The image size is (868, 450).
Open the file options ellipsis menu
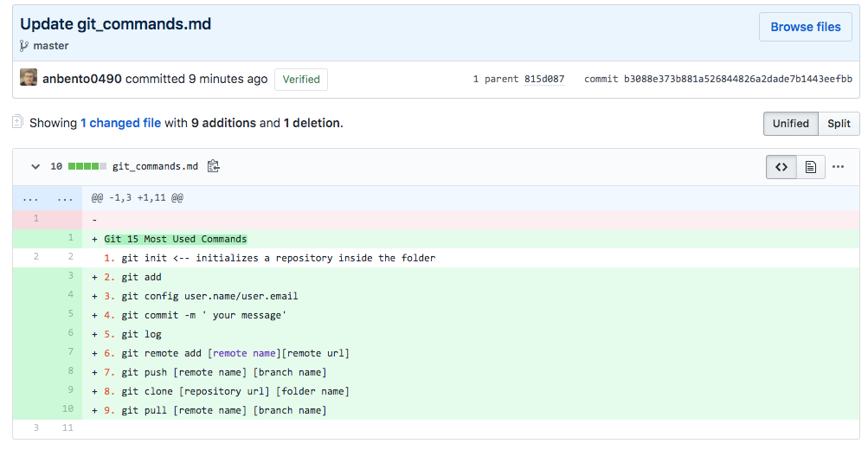click(x=838, y=167)
